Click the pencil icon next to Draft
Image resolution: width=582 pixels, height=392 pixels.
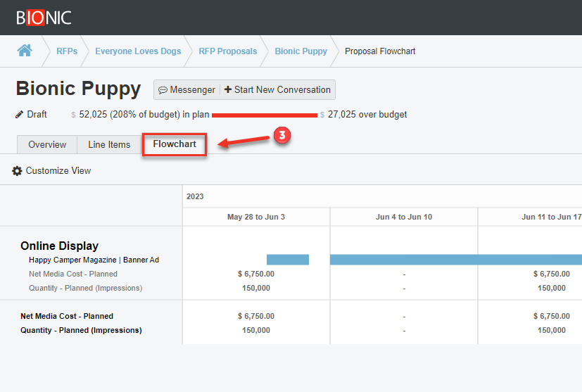[x=20, y=115]
